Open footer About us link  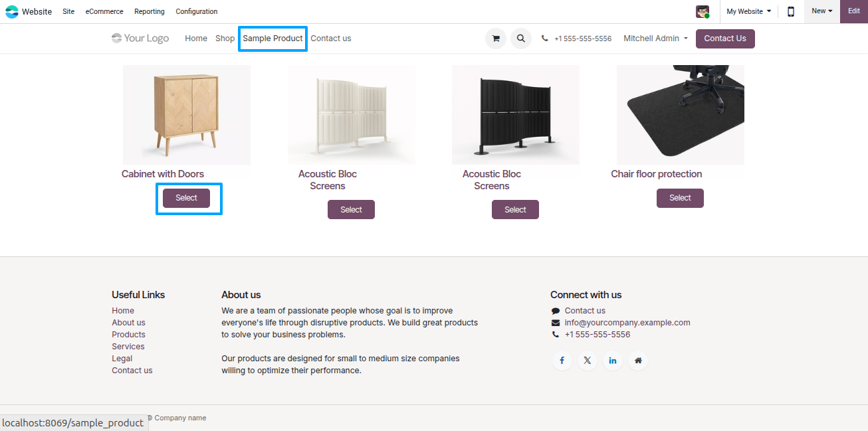pos(128,323)
